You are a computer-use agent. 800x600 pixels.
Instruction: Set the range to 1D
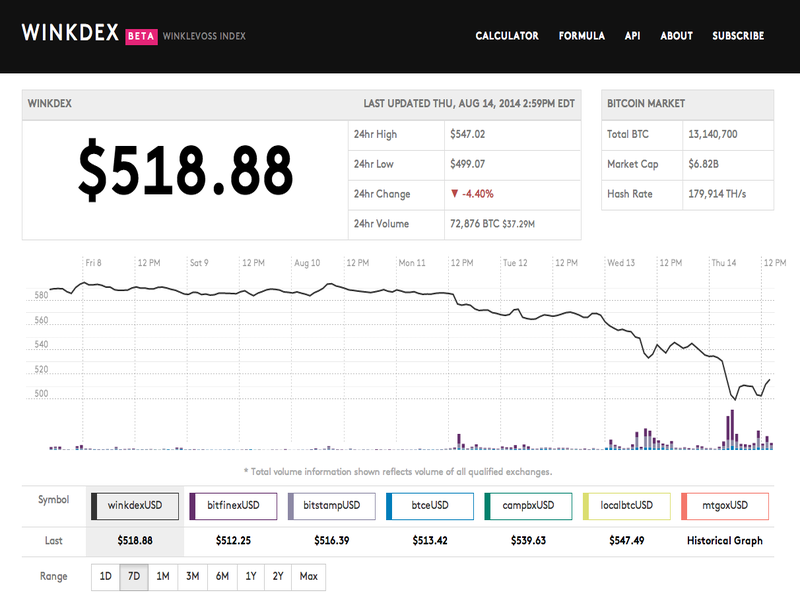105,577
